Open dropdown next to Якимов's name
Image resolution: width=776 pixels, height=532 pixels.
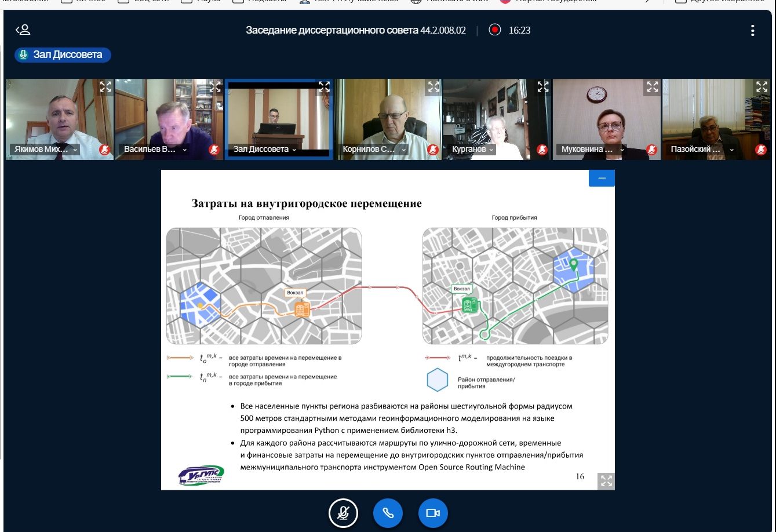(75, 150)
